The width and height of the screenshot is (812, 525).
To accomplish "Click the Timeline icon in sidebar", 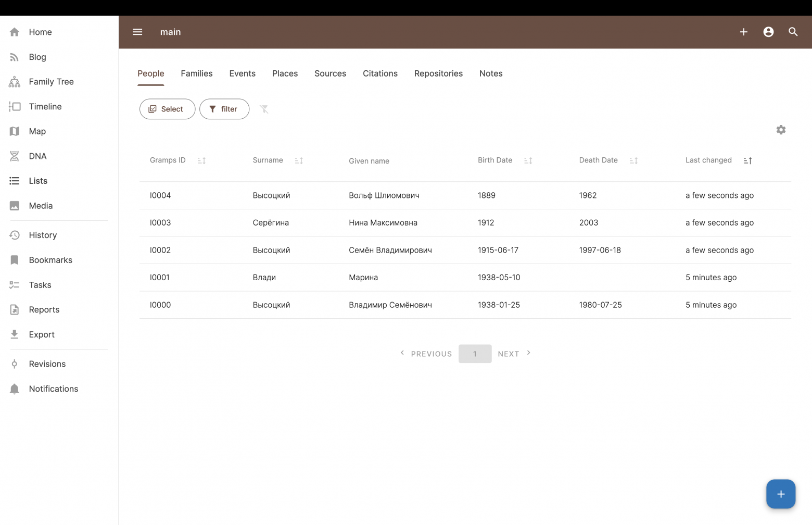I will click(x=15, y=107).
